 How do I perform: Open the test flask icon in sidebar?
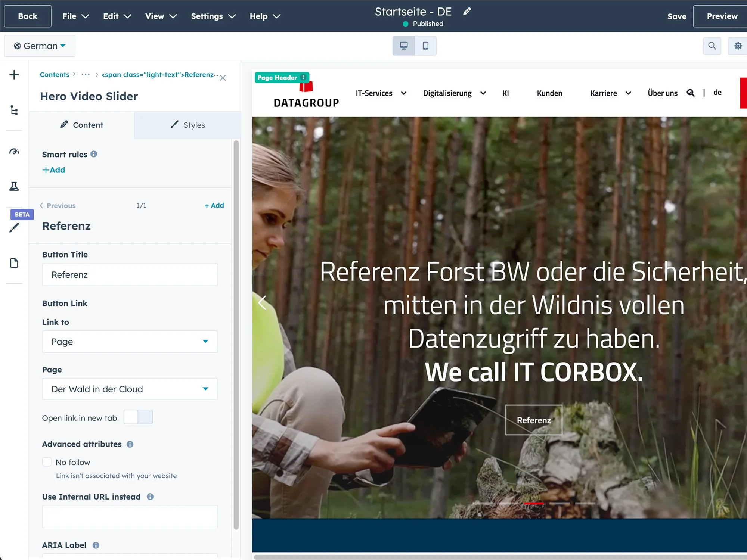point(14,186)
